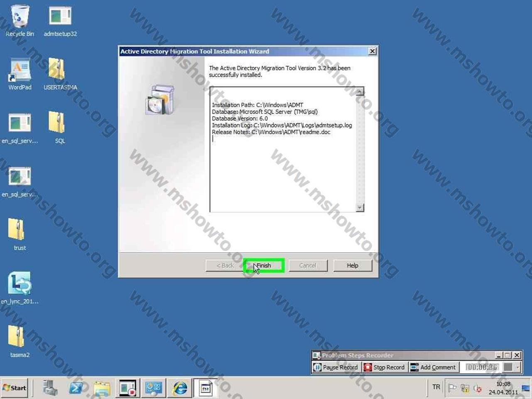The height and width of the screenshot is (399, 532).
Task: Open Internet Explorer from the taskbar
Action: coord(180,388)
